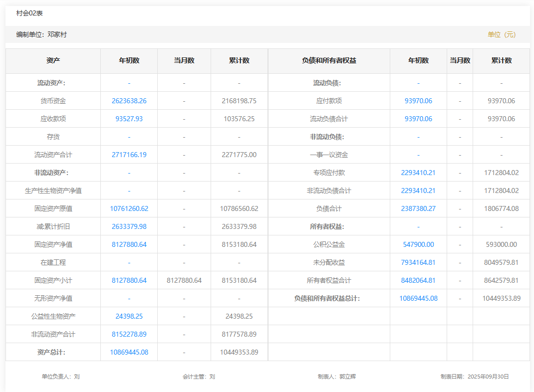Image resolution: width=534 pixels, height=392 pixels.
Task: Open 专项应付款 row's blue opening value
Action: pos(418,173)
